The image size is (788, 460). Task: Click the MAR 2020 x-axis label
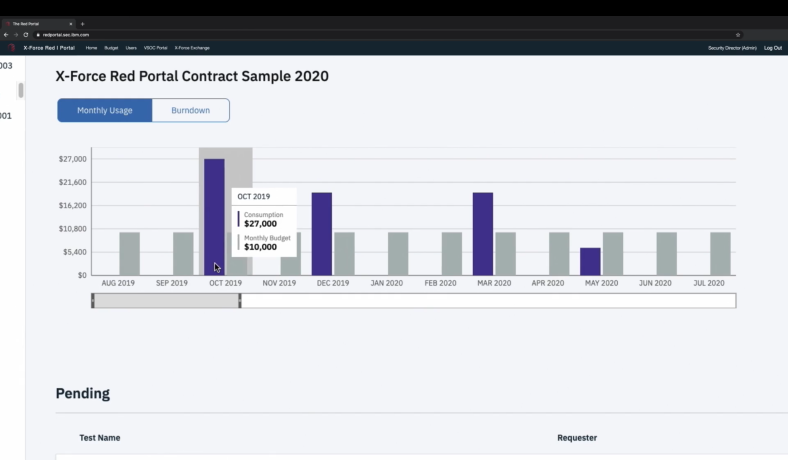point(494,283)
